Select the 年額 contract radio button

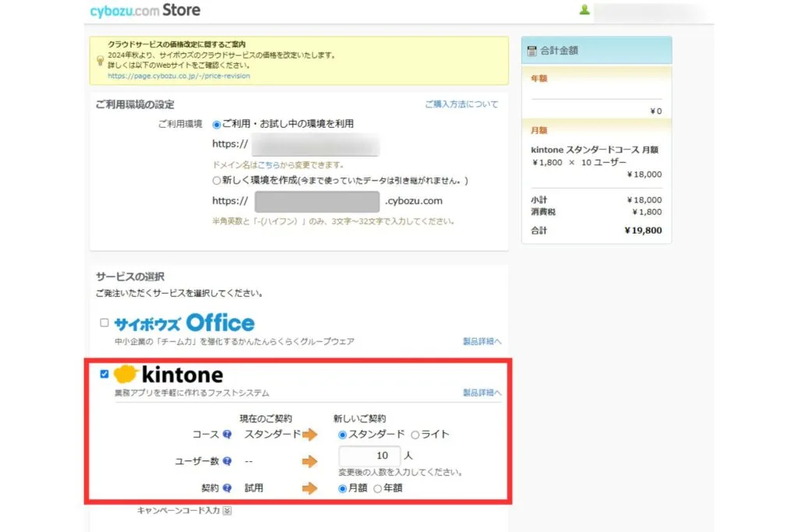(378, 489)
